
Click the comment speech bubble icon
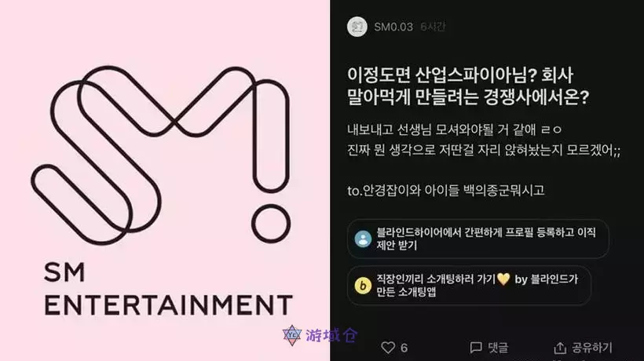pyautogui.click(x=476, y=348)
